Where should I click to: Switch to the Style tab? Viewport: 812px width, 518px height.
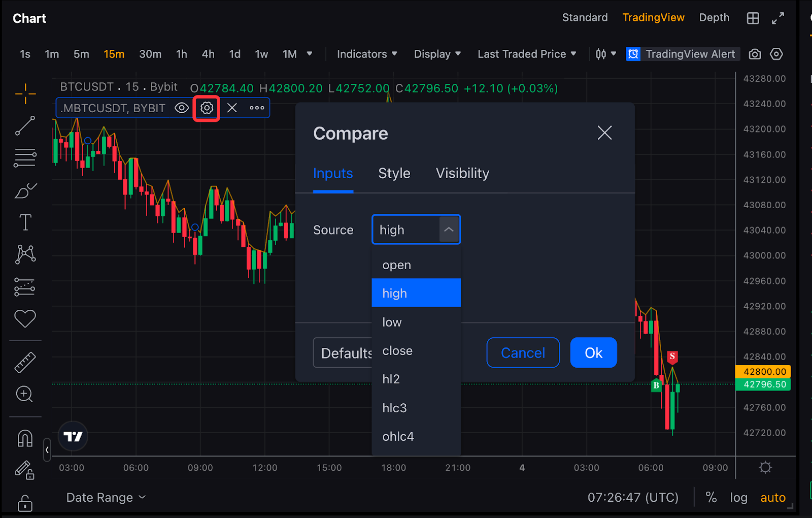pyautogui.click(x=394, y=174)
